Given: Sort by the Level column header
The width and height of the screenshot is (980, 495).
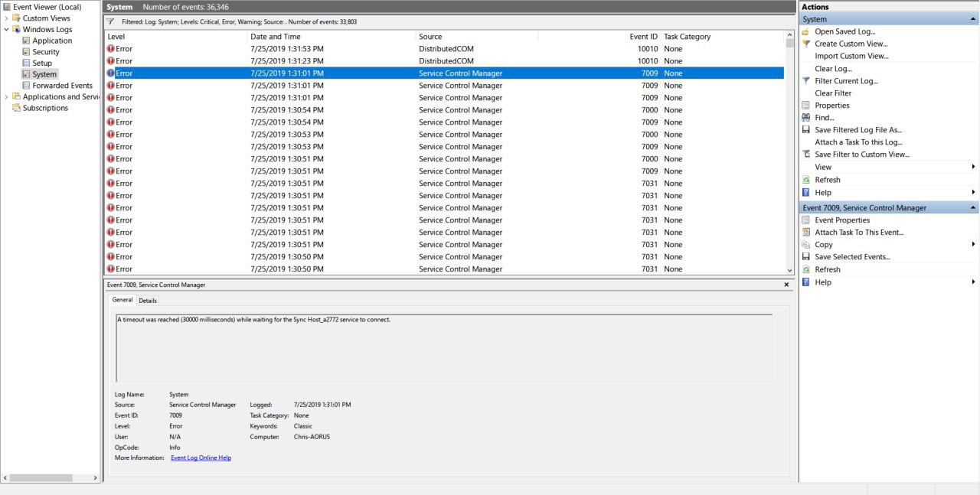Looking at the screenshot, I should coord(176,36).
